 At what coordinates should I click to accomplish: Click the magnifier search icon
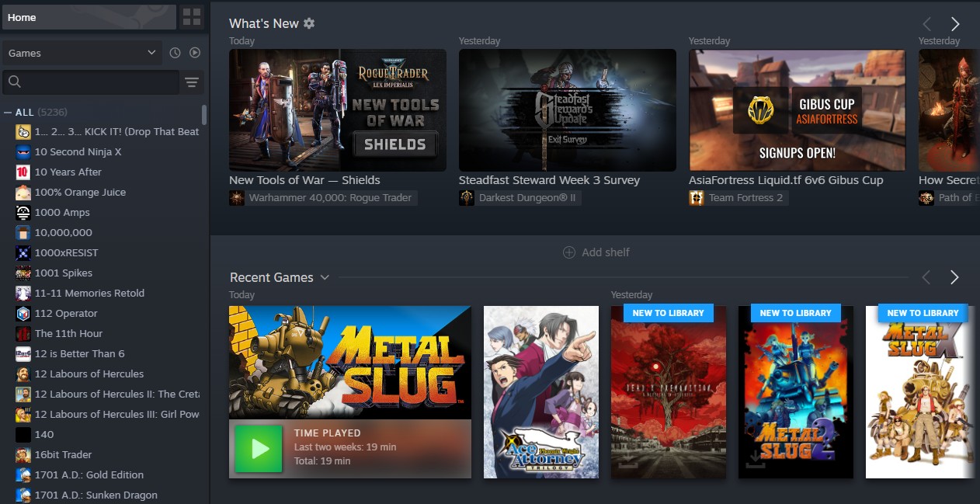pyautogui.click(x=15, y=82)
